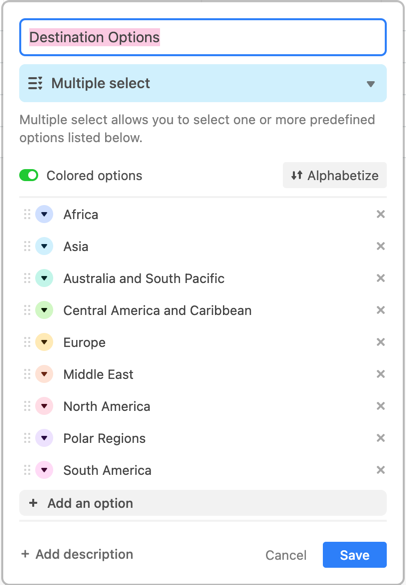Click the Multiple select field type icon
Image resolution: width=406 pixels, height=585 pixels.
(35, 83)
